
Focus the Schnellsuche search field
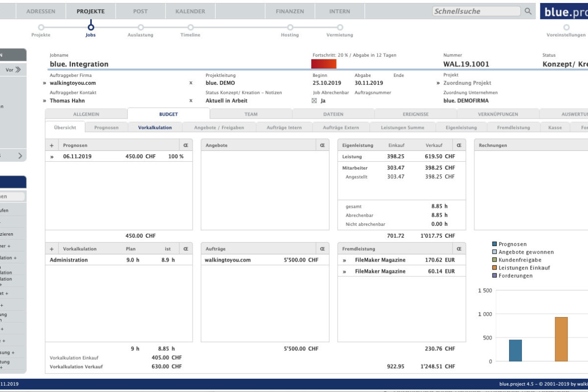pyautogui.click(x=476, y=11)
